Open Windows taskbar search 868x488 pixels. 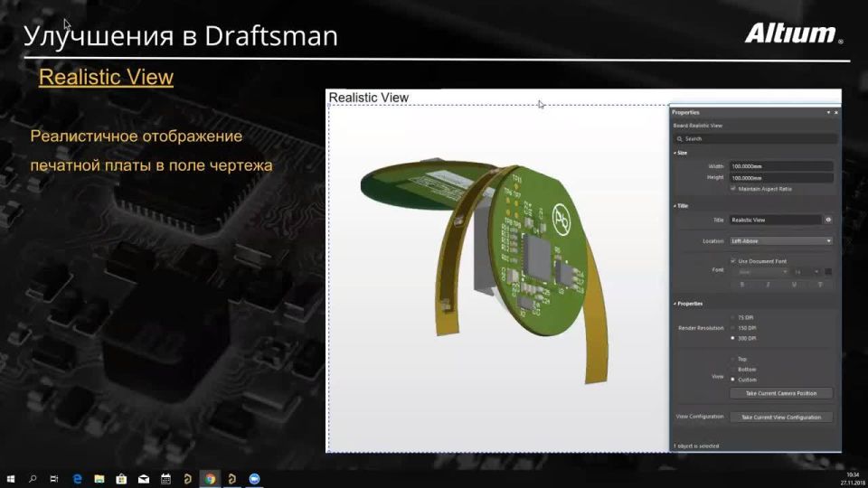(33, 479)
